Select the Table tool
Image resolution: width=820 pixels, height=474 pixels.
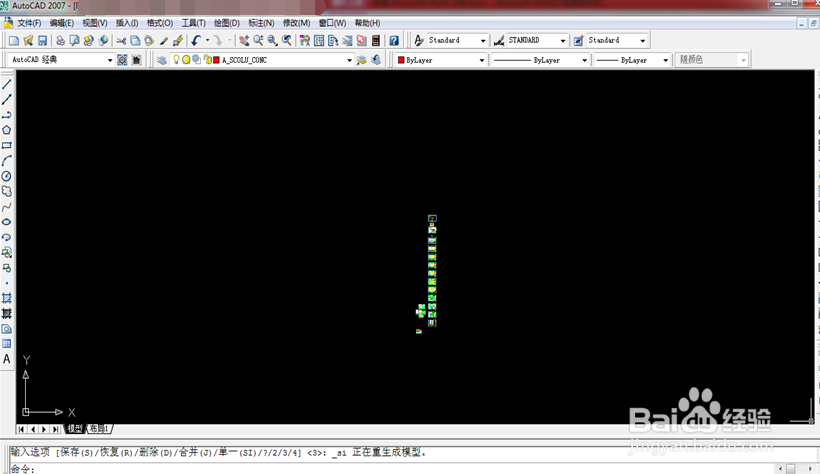[x=7, y=344]
